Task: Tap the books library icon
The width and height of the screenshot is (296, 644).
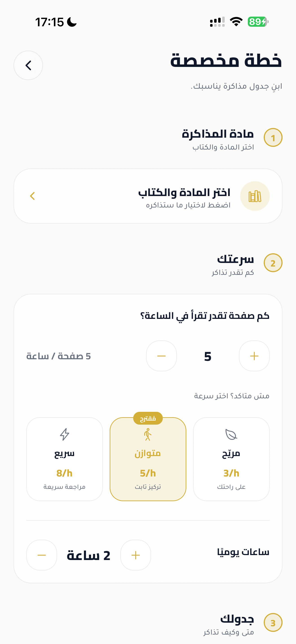Action: [255, 196]
